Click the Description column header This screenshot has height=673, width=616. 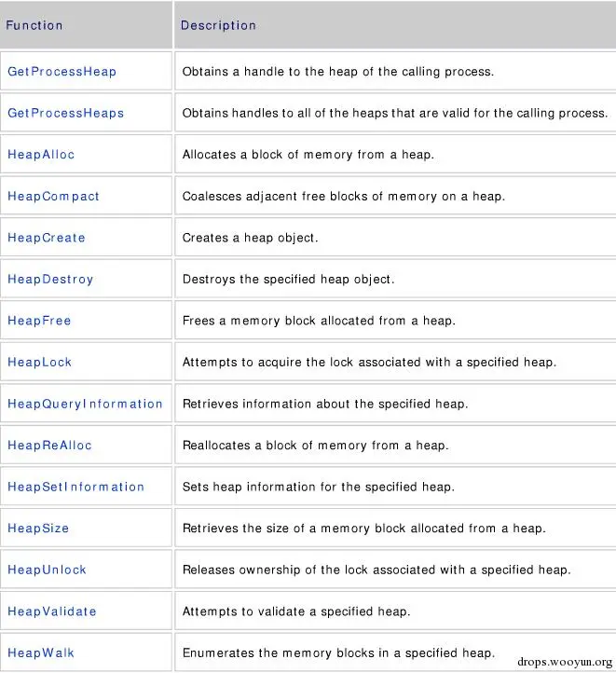click(x=218, y=25)
